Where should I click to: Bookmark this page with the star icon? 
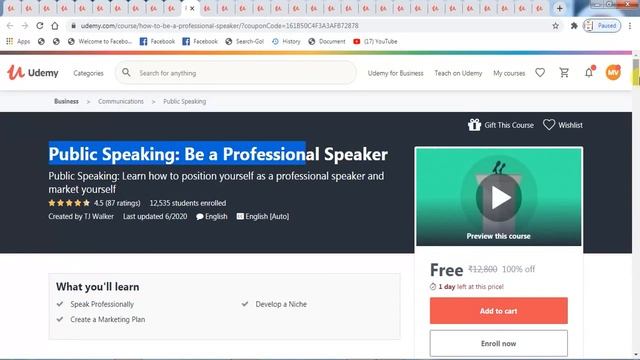click(556, 26)
